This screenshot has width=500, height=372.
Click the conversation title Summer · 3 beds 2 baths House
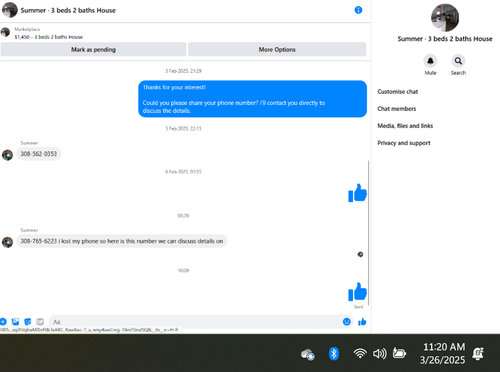coord(68,10)
